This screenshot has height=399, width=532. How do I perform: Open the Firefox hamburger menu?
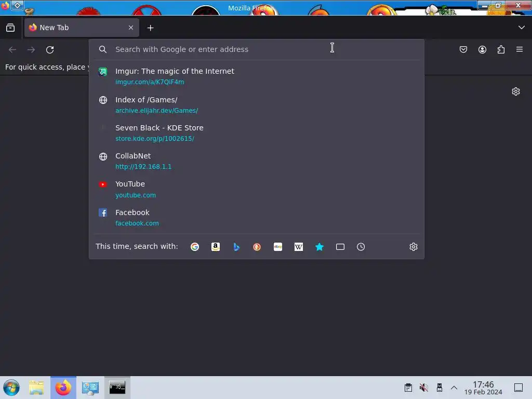tap(520, 49)
